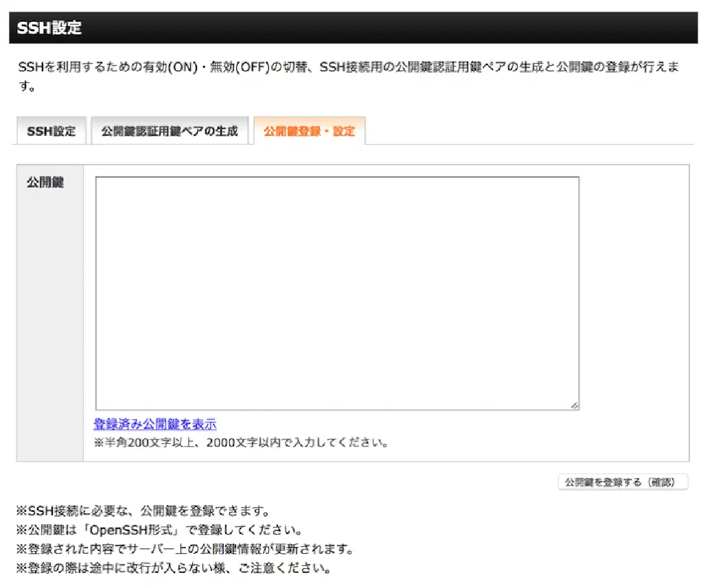Click the SSH設定 title in the black header

[49, 28]
